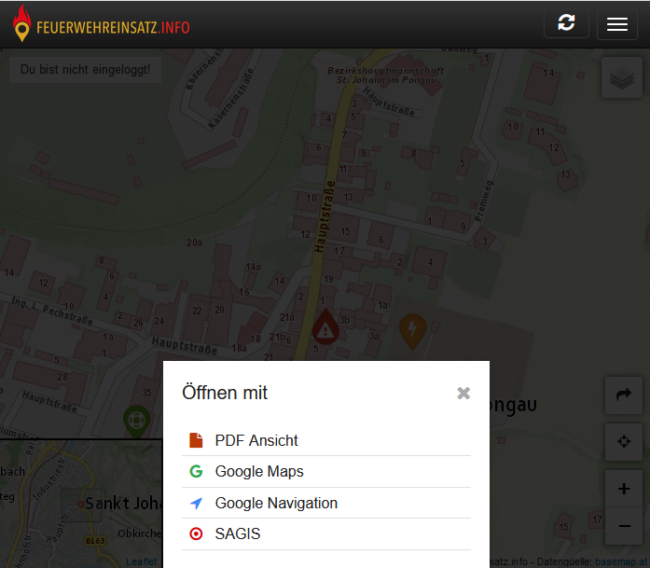Click the PDF file icon
Viewport: 650px width, 568px height.
click(x=196, y=440)
